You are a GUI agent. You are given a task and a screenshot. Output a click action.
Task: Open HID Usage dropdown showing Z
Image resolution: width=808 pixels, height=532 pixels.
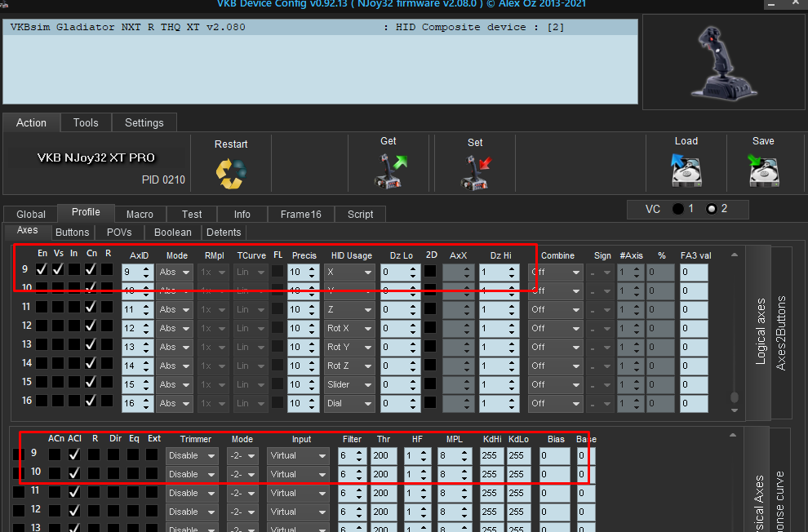click(349, 309)
